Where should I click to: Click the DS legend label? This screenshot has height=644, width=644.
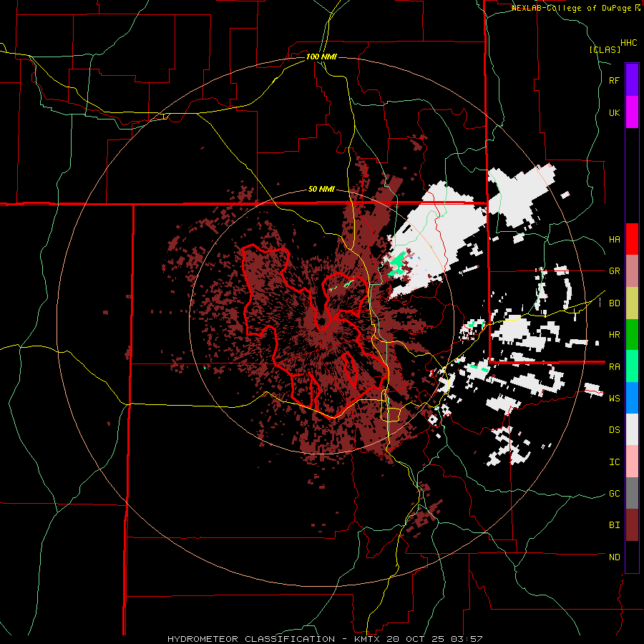click(614, 430)
